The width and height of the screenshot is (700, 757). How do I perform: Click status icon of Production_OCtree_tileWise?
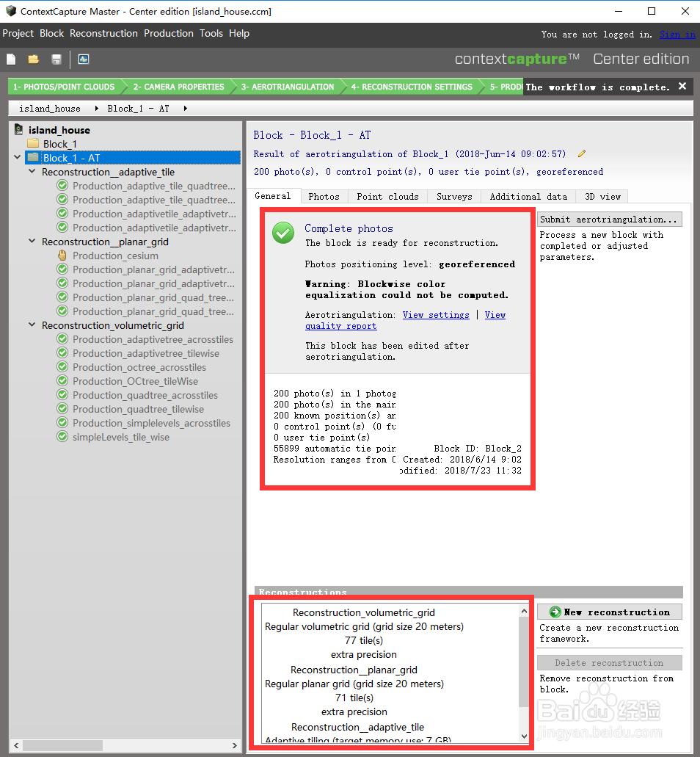point(62,381)
